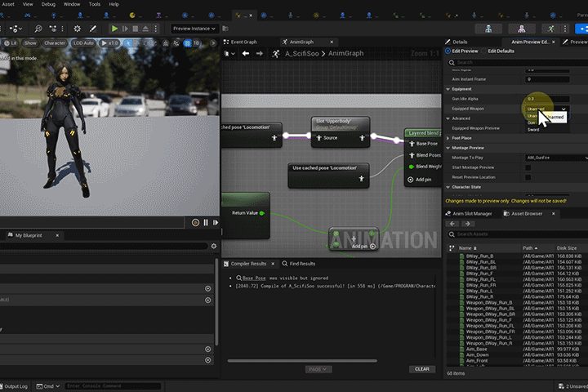Click the Eject button in the toolbar
Viewport: 588px width, 392px height.
pos(145,29)
